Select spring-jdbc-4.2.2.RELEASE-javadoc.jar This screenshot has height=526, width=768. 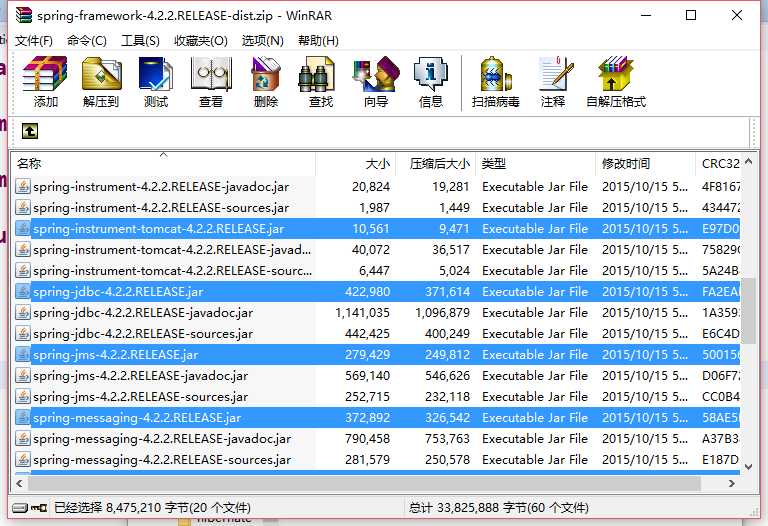pyautogui.click(x=376, y=312)
